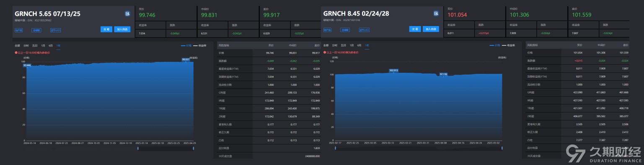644x165 pixels.
Task: Click the 交易 button for GRNCH 8.45 02/24/28
Action: coord(415,29)
